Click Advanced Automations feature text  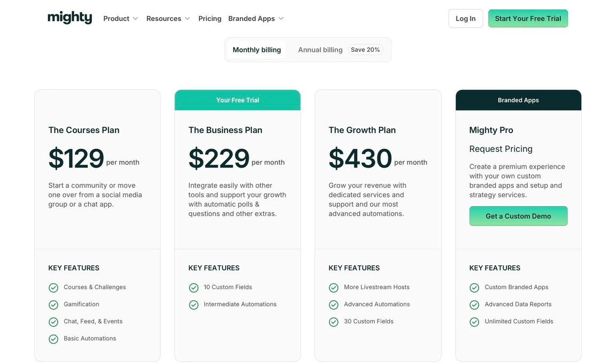377,304
